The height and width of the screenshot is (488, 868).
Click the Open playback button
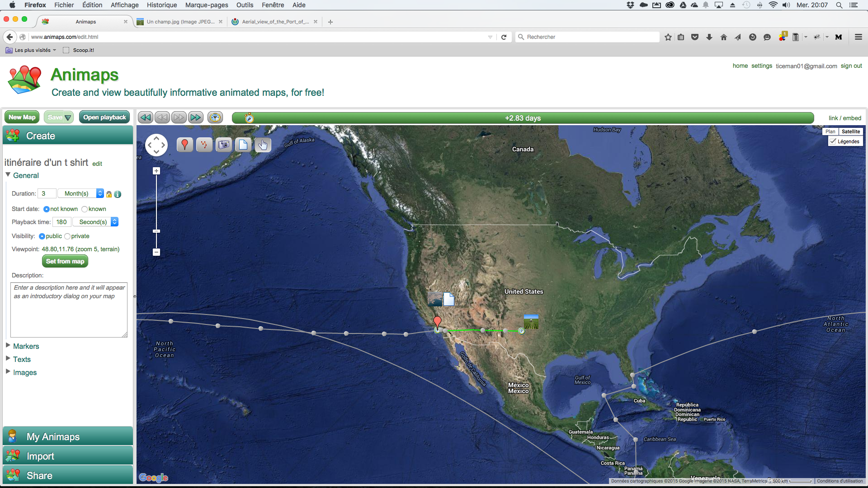click(x=105, y=117)
